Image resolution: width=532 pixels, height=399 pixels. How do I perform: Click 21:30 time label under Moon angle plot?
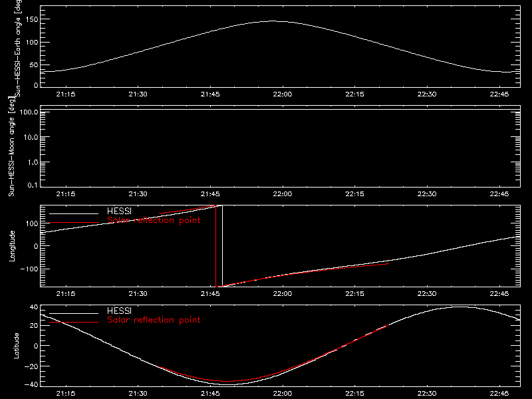(138, 194)
